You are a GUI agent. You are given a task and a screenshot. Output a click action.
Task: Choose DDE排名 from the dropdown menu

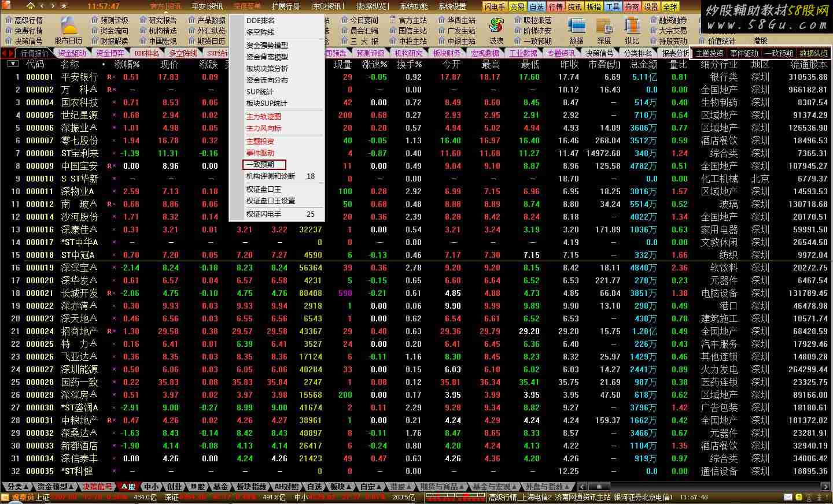pos(260,21)
